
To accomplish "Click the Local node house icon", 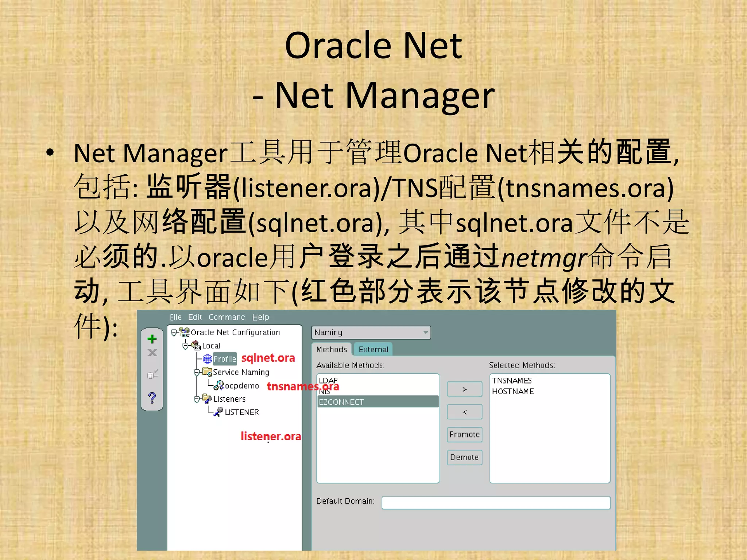I will tap(196, 345).
